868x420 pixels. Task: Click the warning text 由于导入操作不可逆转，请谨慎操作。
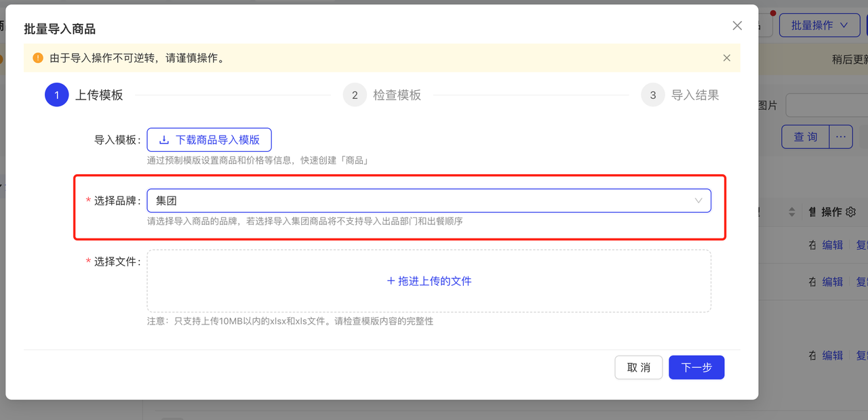137,58
